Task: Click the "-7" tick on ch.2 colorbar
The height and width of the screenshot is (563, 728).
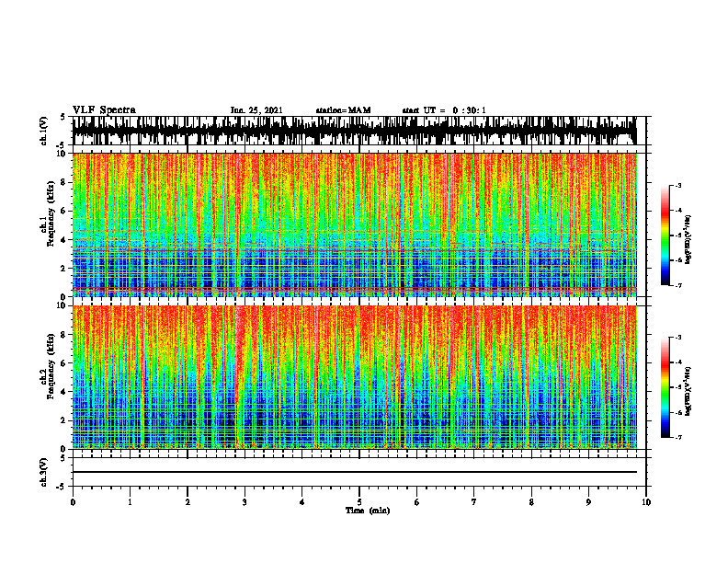Action: [677, 437]
